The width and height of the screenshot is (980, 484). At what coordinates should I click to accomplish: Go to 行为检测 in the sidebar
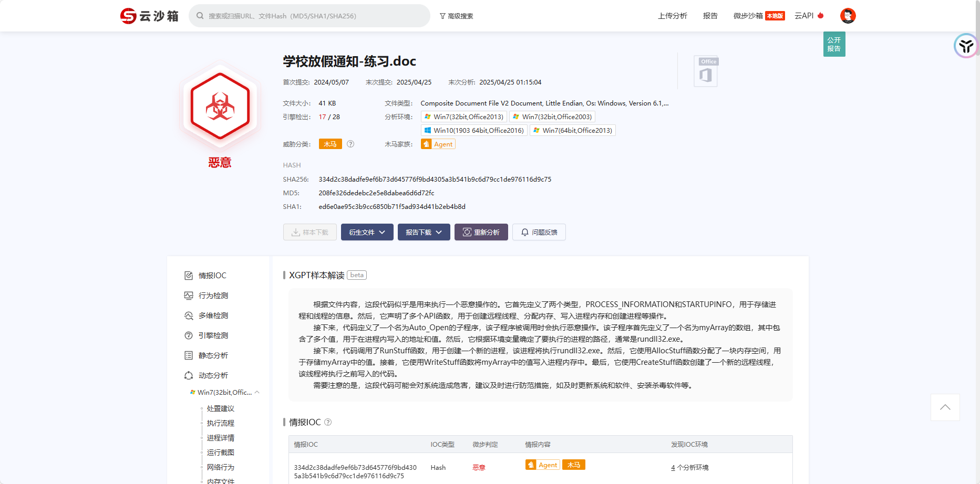pos(213,296)
